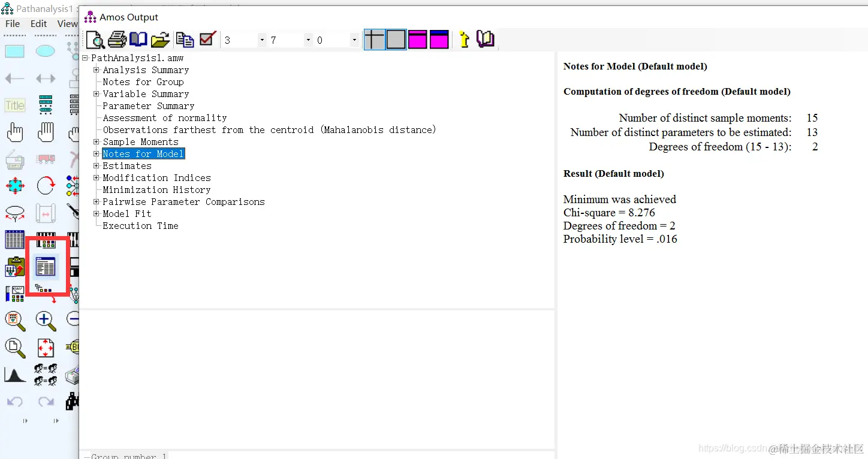868x459 pixels.
Task: Open the column spacing dropdown showing 7
Action: pos(308,40)
